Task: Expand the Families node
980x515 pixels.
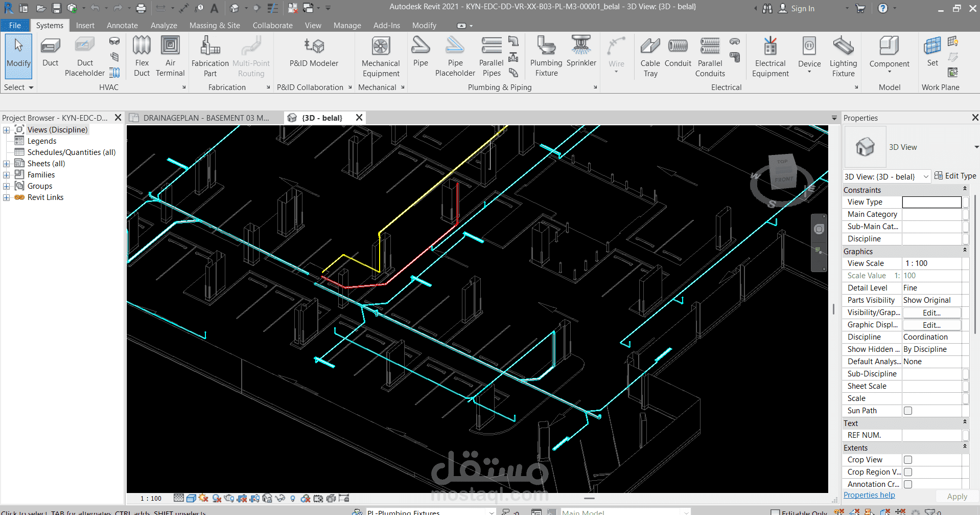Action: (6, 175)
